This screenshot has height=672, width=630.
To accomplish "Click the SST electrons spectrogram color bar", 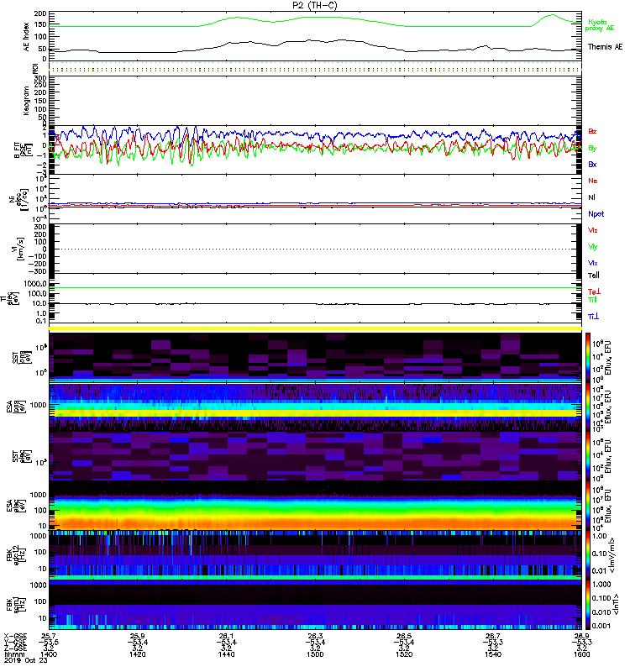I will (588, 456).
